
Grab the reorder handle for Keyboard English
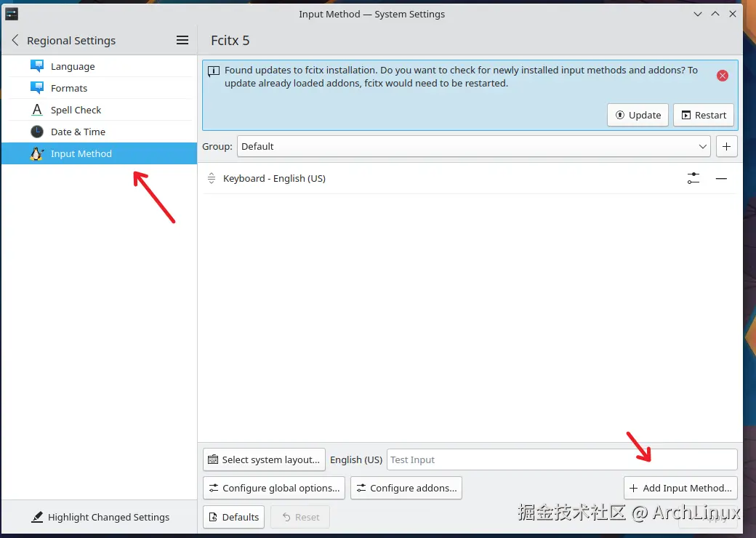[x=212, y=178]
